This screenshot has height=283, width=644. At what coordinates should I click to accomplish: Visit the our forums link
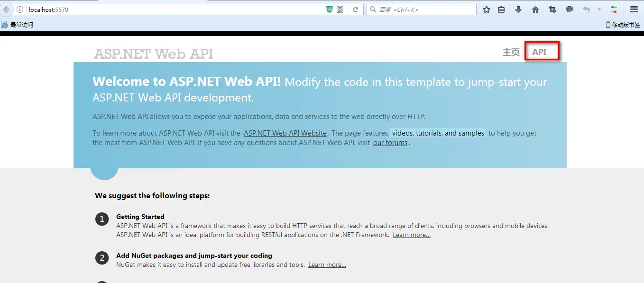[x=390, y=143]
